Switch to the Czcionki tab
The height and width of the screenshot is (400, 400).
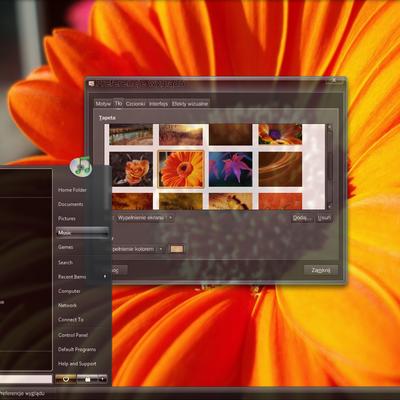click(x=136, y=104)
